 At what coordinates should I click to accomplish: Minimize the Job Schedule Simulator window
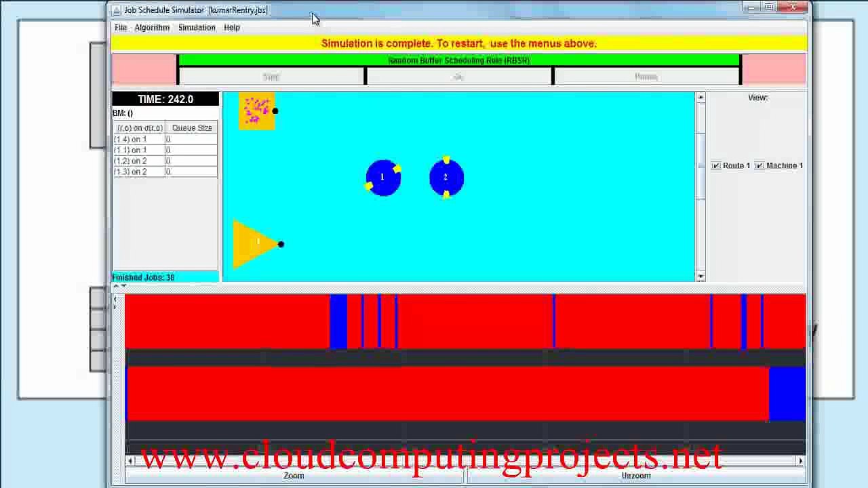click(751, 7)
